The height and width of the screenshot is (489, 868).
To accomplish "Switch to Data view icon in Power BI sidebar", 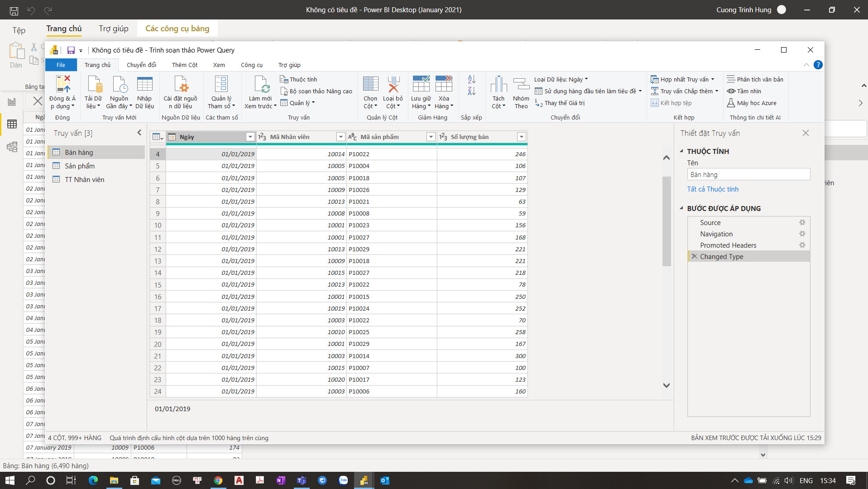I will point(12,124).
